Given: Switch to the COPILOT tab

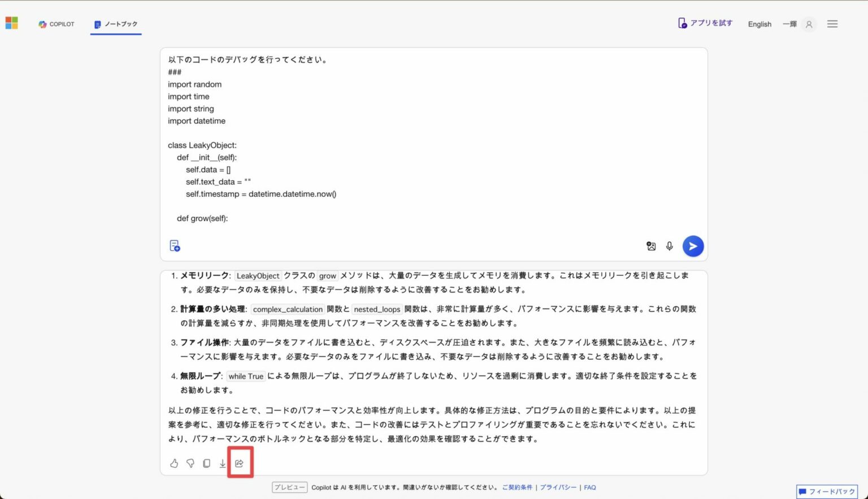Looking at the screenshot, I should (56, 24).
